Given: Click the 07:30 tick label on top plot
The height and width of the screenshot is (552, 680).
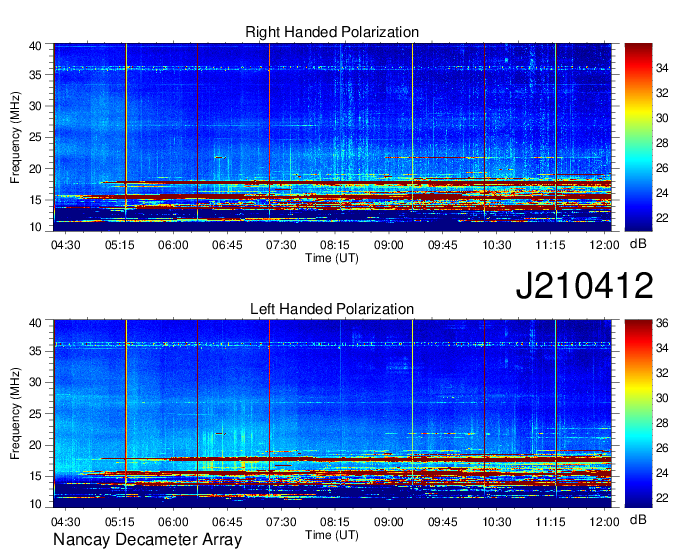Looking at the screenshot, I should click(281, 245).
